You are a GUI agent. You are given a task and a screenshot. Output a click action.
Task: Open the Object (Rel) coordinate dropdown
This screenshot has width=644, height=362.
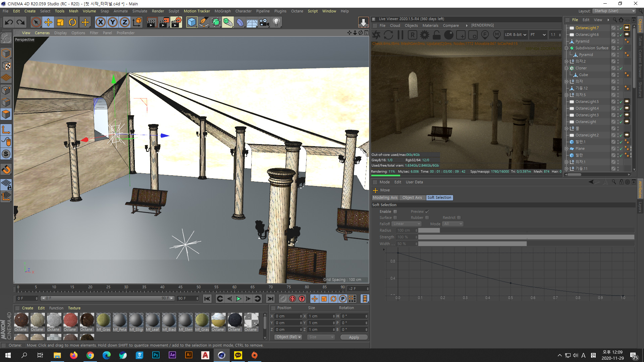288,337
